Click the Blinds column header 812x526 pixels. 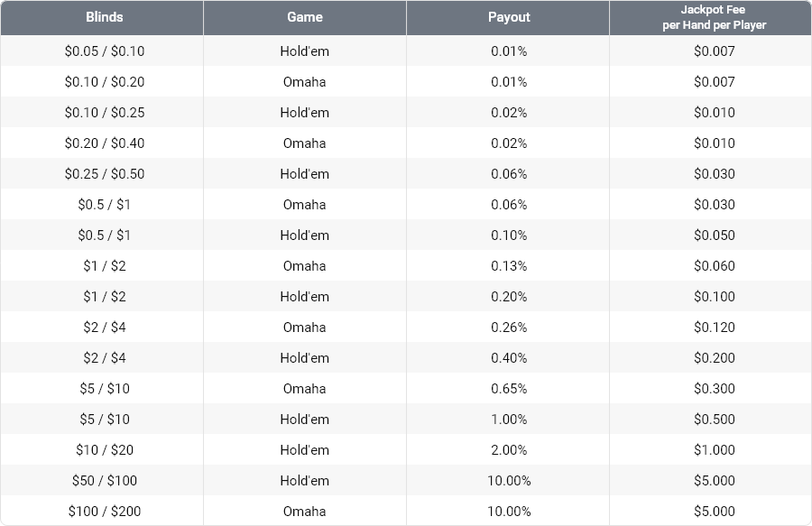pos(105,17)
